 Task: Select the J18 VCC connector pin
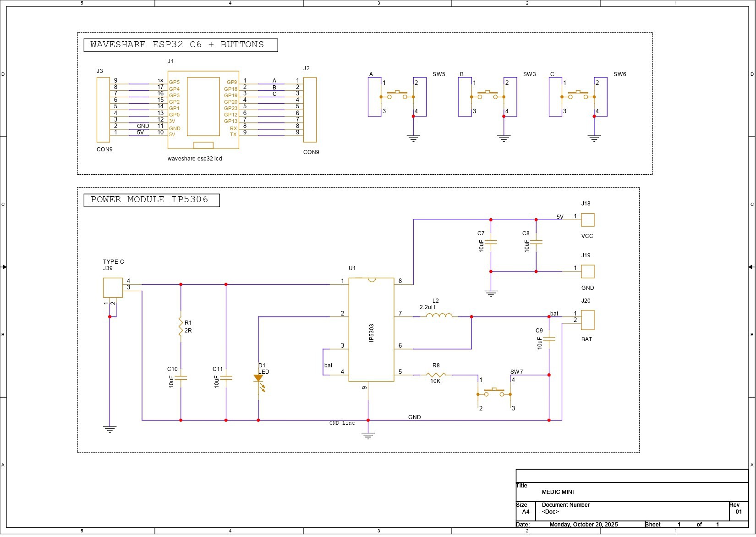point(587,220)
